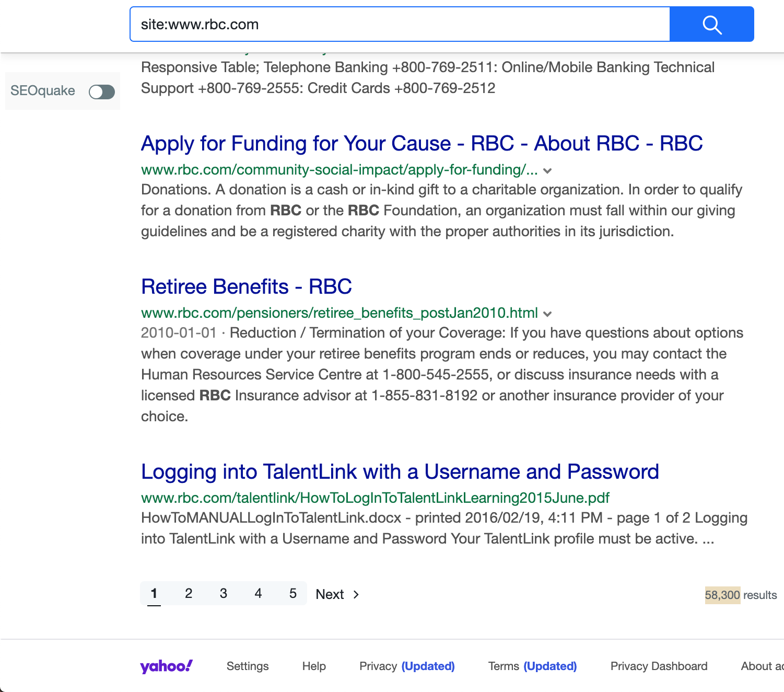784x692 pixels.
Task: Click the SEOquake label text
Action: [x=43, y=90]
